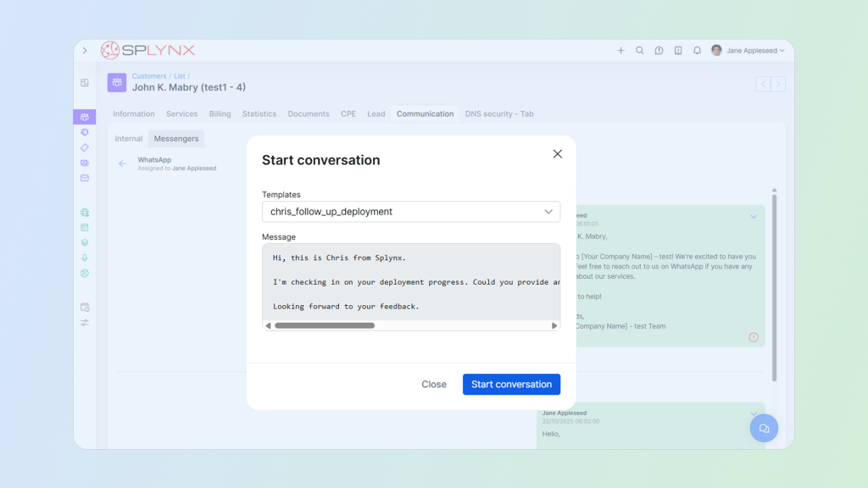Click the plus icon in top bar

(x=620, y=51)
